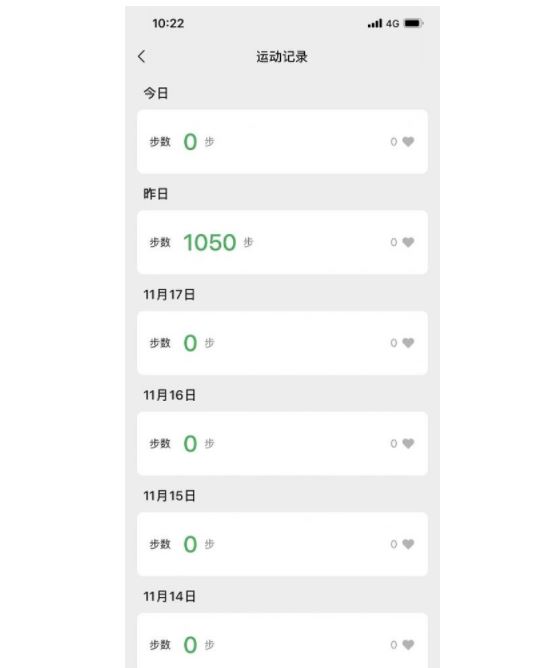Viewport: 558px width, 668px height.
Task: Tap the 10:22 clock in status bar
Action: [168, 23]
